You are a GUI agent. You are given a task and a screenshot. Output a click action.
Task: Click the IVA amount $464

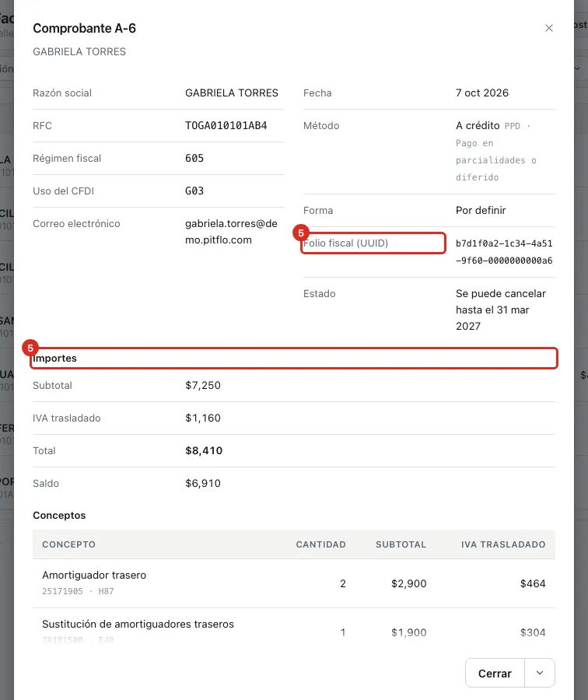(x=533, y=584)
